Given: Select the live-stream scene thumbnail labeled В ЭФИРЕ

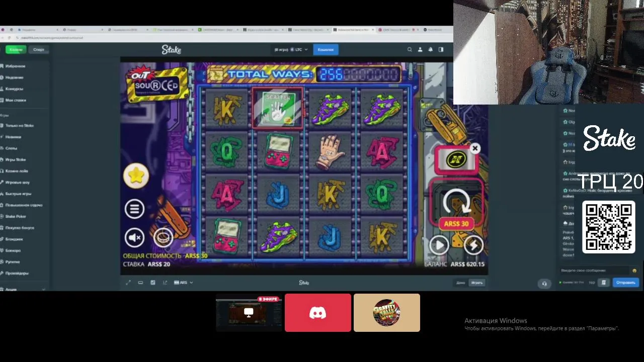Looking at the screenshot, I should click(x=249, y=313).
